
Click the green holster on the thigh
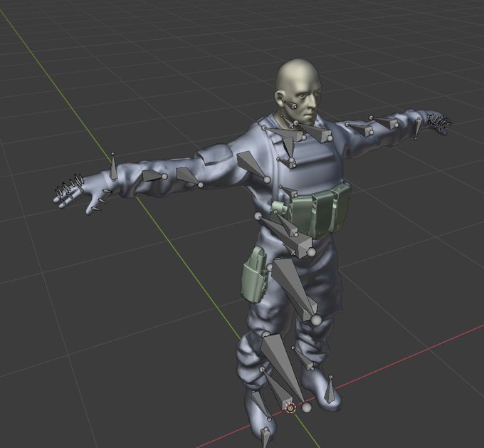point(254,275)
